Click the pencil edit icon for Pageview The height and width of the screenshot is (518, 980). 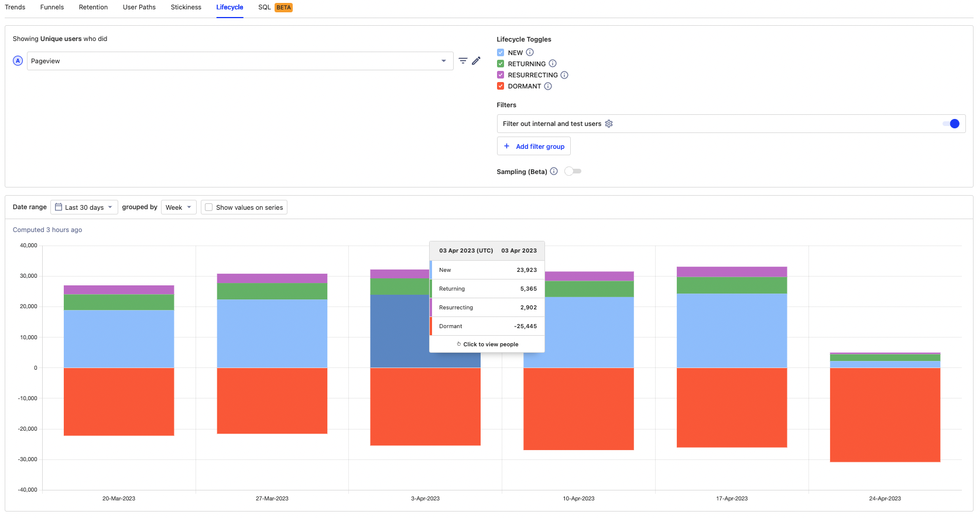pyautogui.click(x=477, y=61)
